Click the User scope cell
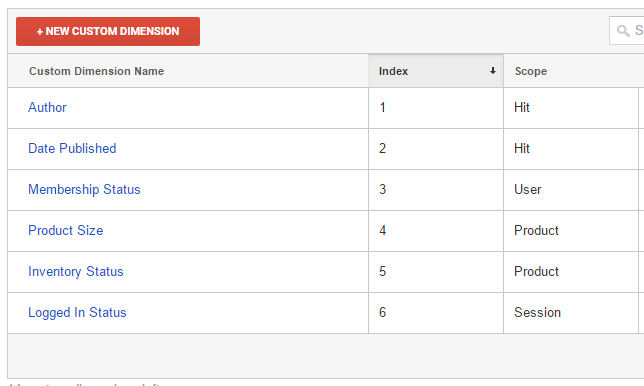This screenshot has width=644, height=386. [x=571, y=190]
